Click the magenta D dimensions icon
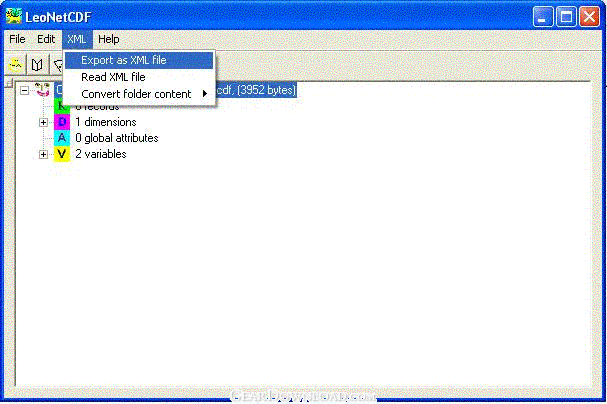 click(x=62, y=122)
